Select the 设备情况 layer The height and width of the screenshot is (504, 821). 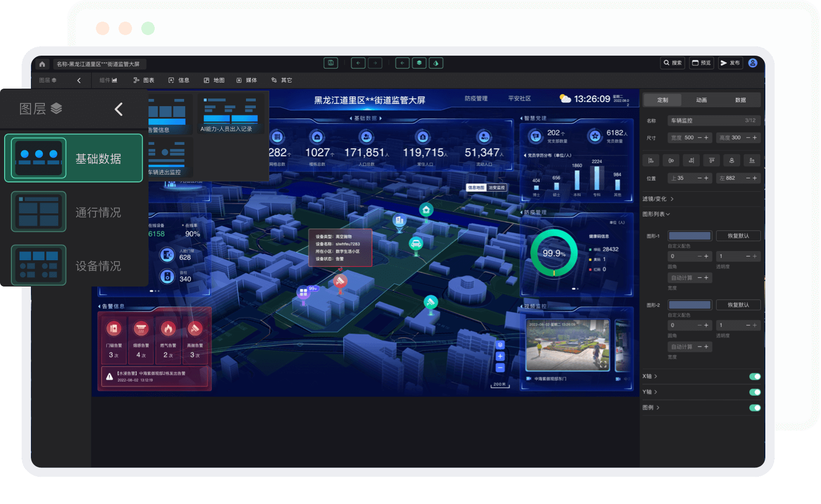[x=74, y=265]
